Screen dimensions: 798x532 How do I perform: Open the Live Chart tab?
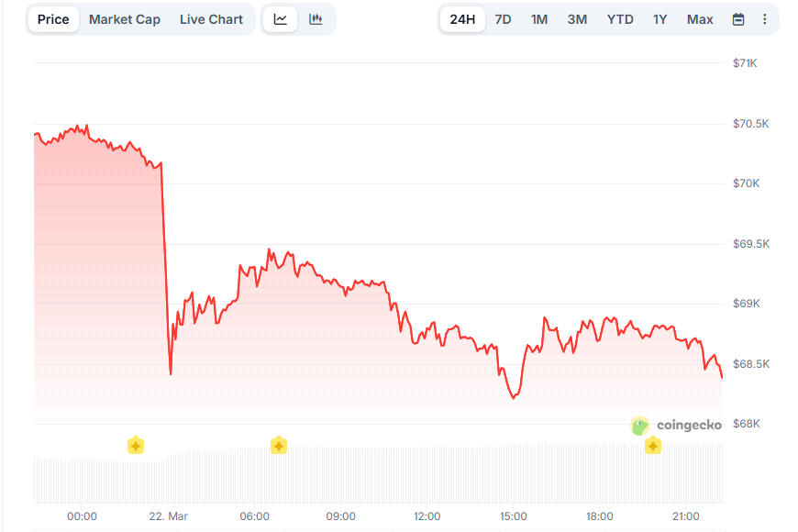coord(212,19)
